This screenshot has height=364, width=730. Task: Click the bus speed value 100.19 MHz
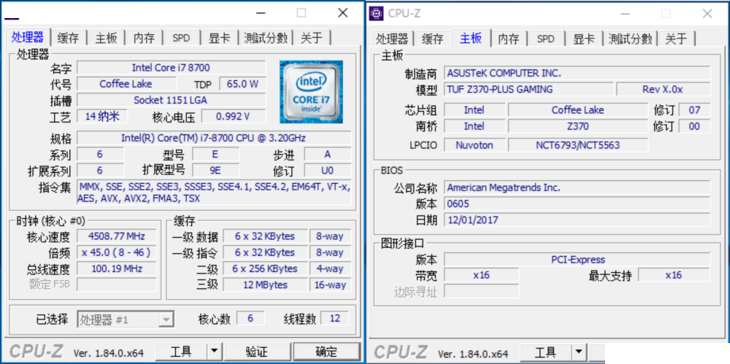click(x=116, y=269)
